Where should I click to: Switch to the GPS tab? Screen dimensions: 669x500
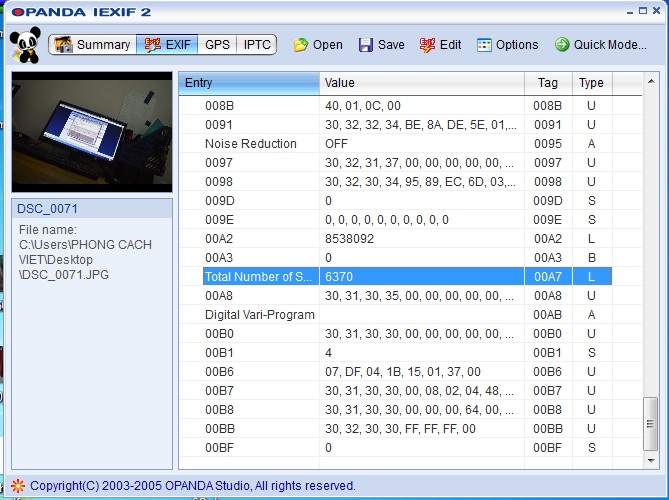pos(217,45)
